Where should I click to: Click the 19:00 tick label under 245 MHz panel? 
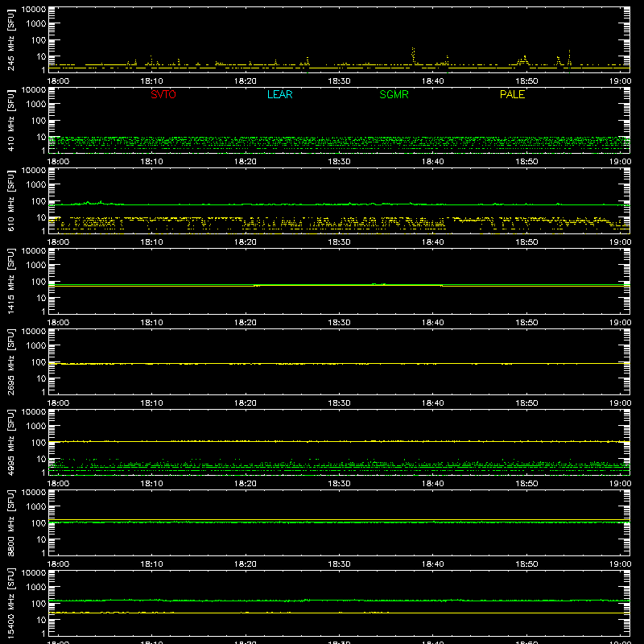620,81
